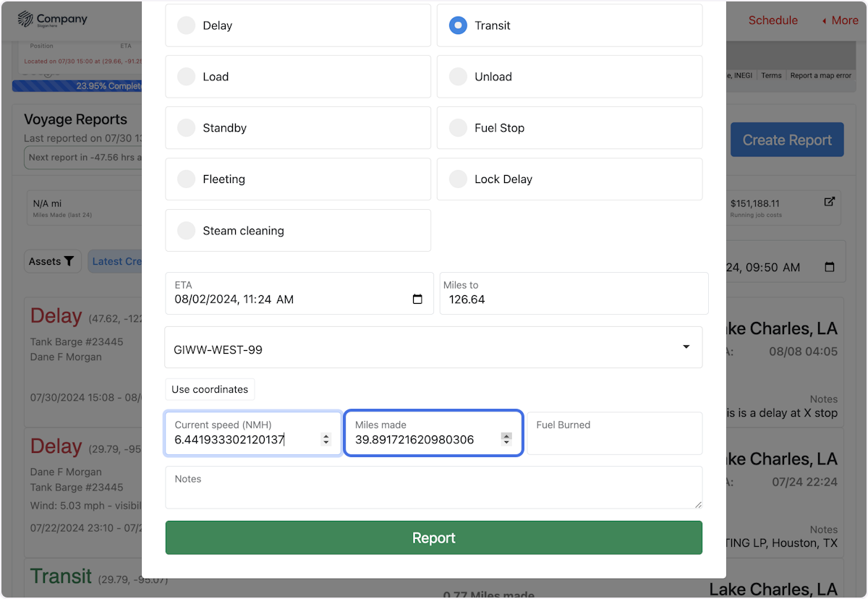Open the Schedule menu item
Image resolution: width=868 pixels, height=599 pixels.
tap(773, 20)
